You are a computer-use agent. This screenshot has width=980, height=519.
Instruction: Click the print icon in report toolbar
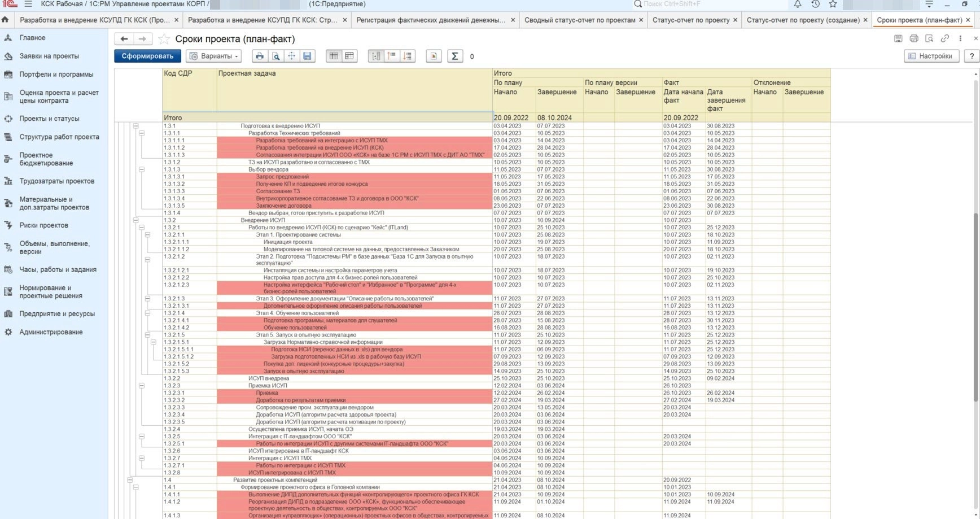pos(259,56)
